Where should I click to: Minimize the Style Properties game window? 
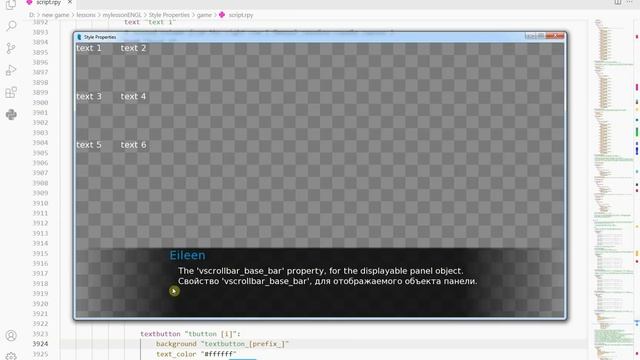coord(530,36)
